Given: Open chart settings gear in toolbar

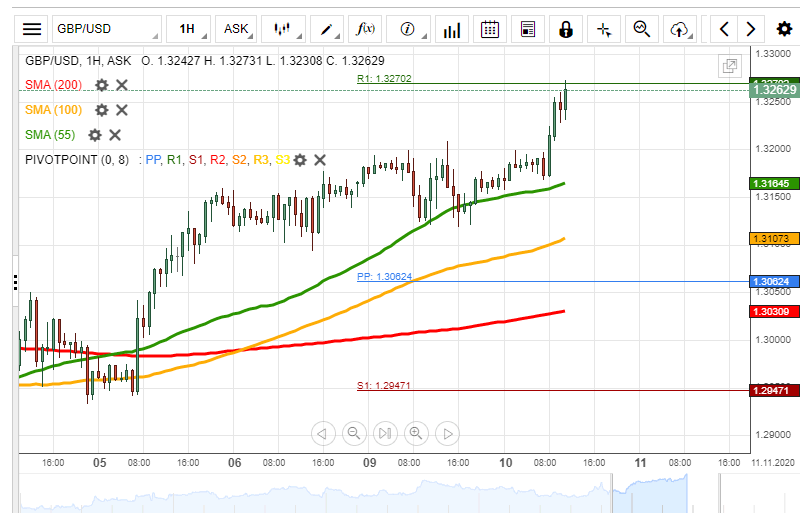Looking at the screenshot, I should [784, 29].
